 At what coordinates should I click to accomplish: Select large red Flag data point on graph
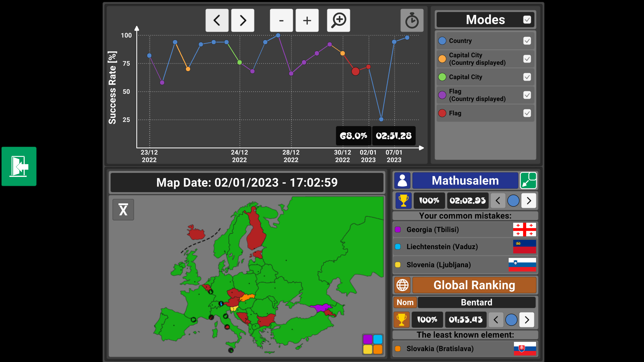pos(355,71)
